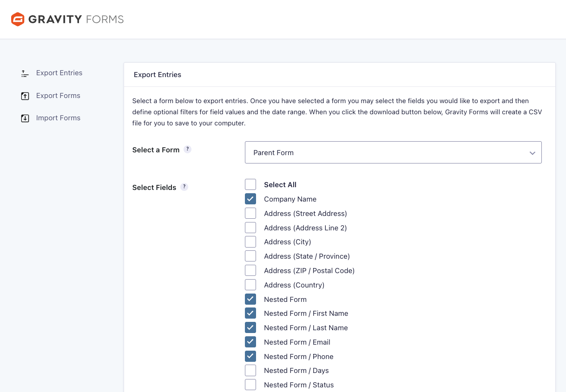This screenshot has width=566, height=392.
Task: Click the Import Forms sidebar icon
Action: [25, 118]
